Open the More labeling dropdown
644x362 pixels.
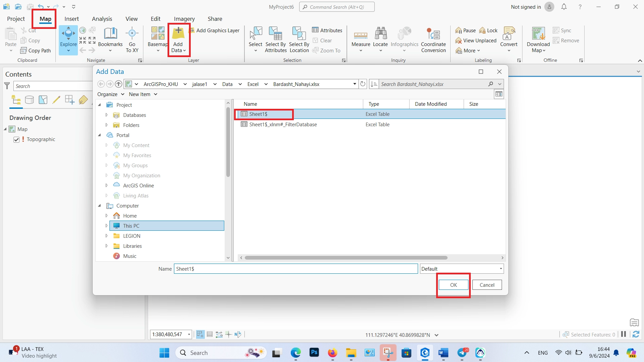pos(468,50)
